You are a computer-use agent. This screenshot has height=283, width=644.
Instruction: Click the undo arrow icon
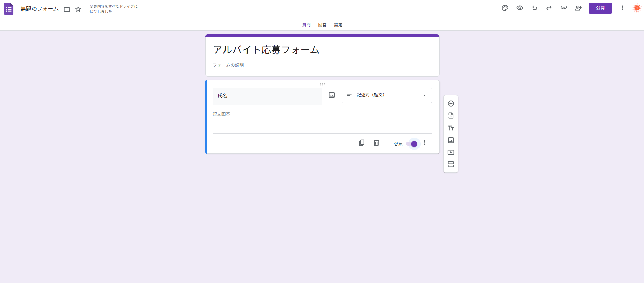point(534,8)
